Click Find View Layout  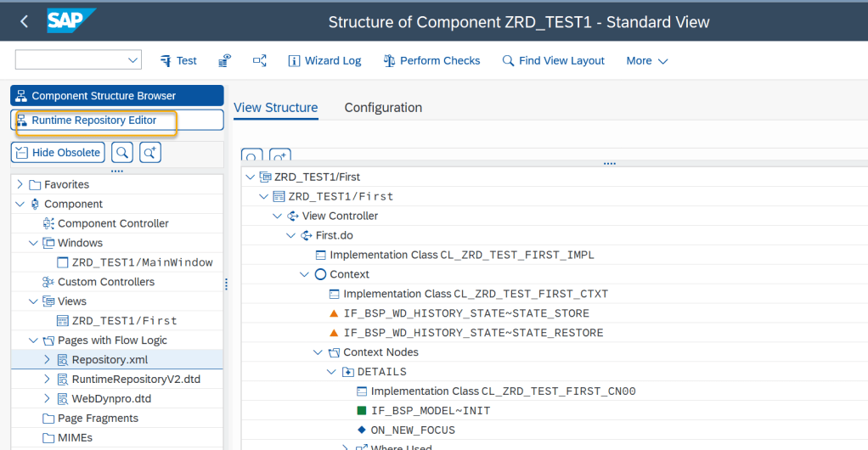pyautogui.click(x=553, y=60)
